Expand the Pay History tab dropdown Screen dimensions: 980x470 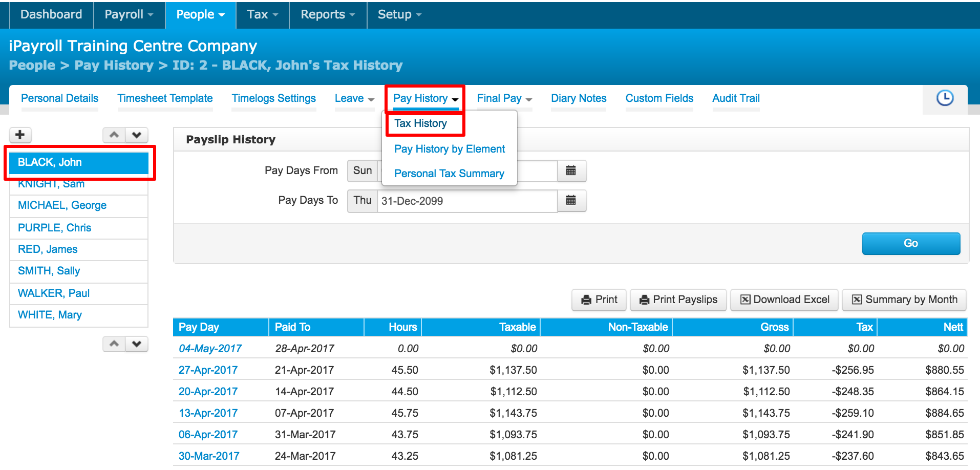click(425, 98)
